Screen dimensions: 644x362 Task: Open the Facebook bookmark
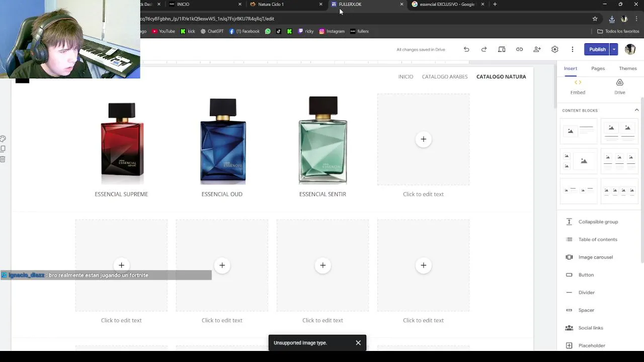tap(245, 31)
